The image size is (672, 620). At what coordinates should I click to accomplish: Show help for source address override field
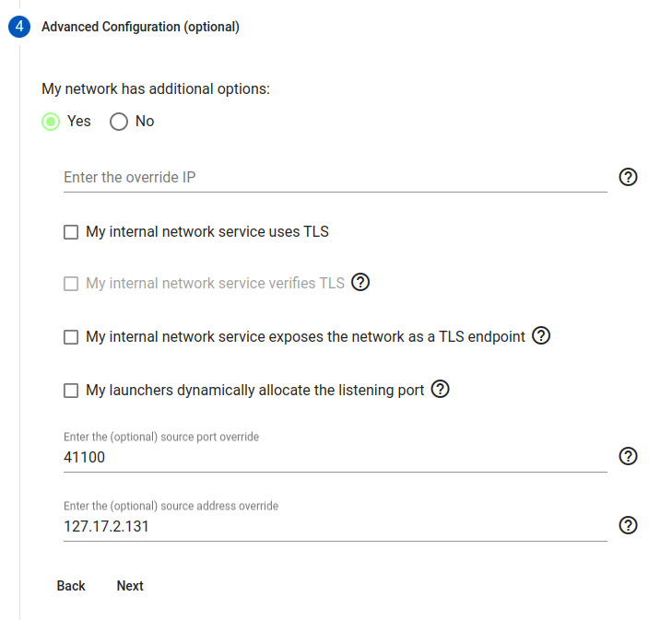coord(628,525)
